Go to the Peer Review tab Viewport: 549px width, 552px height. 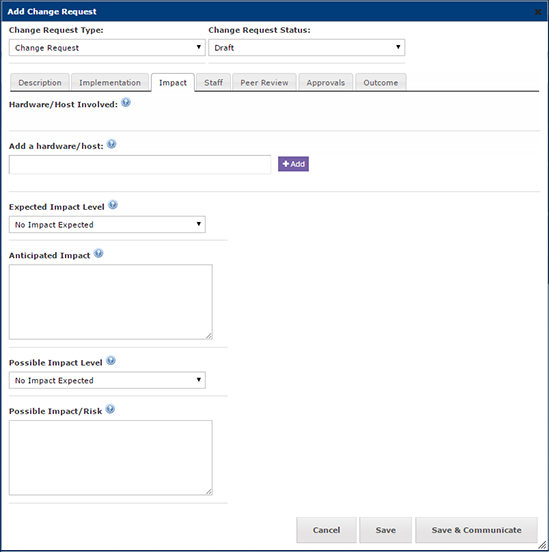(264, 83)
